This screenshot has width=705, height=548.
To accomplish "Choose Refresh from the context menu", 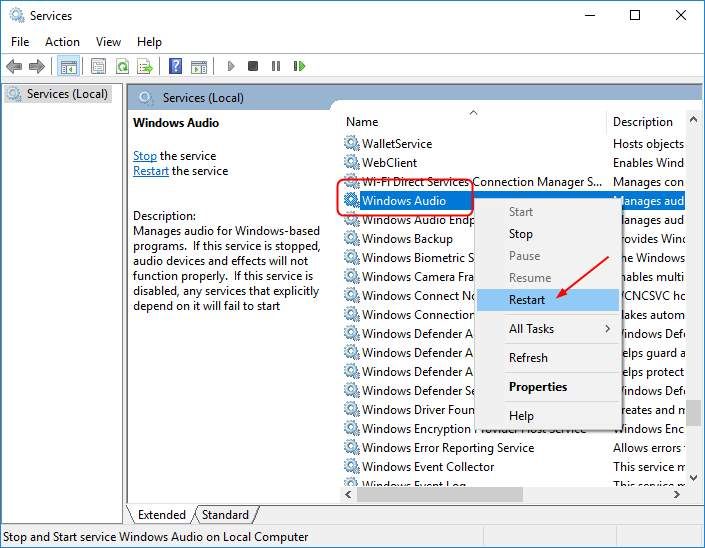I will click(548, 358).
